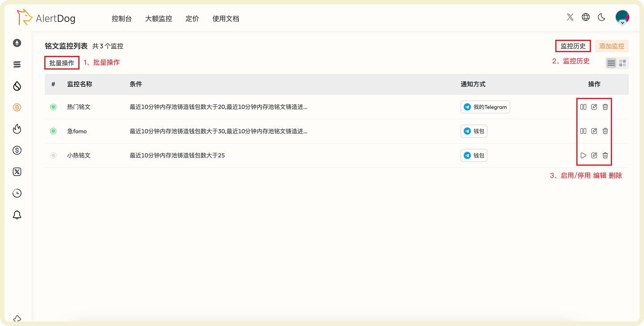This screenshot has height=326, width=644.
Task: Go to 控制台 in the top navigation
Action: click(x=121, y=19)
